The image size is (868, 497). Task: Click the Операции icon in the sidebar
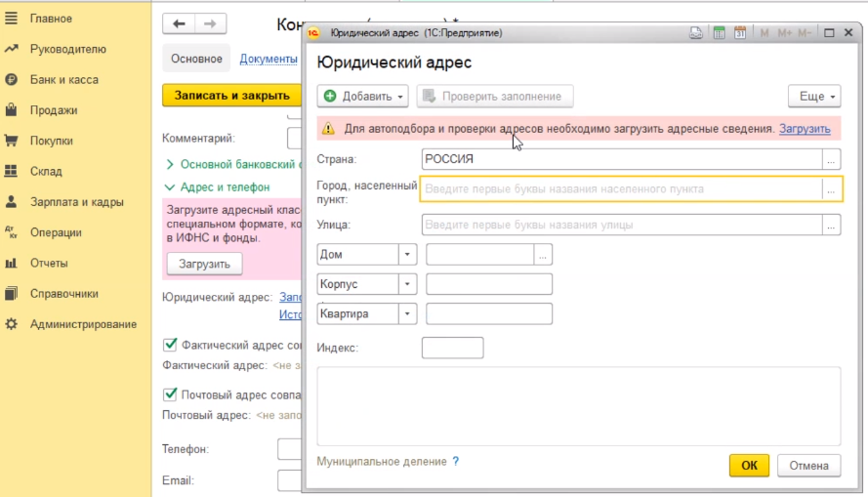pos(11,232)
